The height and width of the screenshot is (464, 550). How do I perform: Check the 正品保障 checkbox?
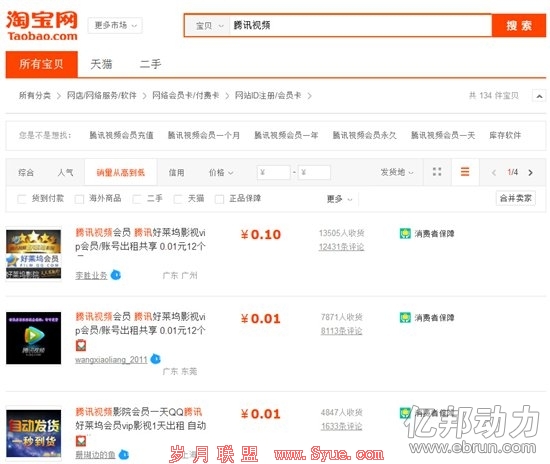tap(220, 199)
